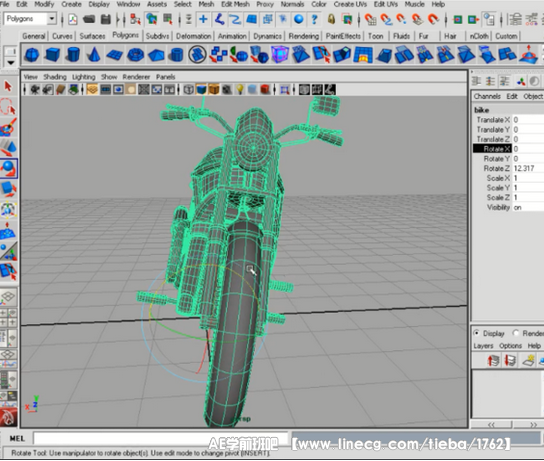Select the Universal Manipulator tool

pos(8,210)
